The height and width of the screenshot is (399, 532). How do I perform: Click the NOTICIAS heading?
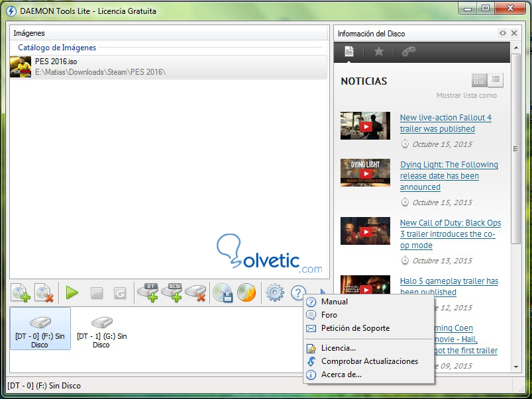point(364,81)
